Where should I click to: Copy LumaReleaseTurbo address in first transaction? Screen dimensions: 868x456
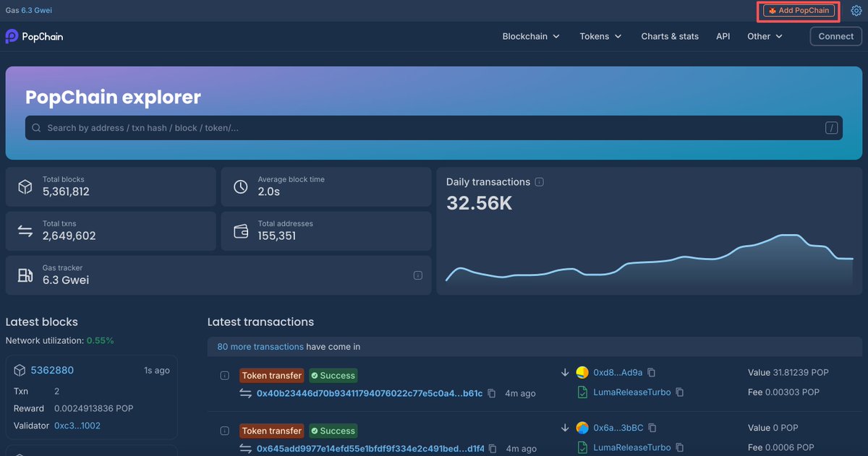point(680,392)
